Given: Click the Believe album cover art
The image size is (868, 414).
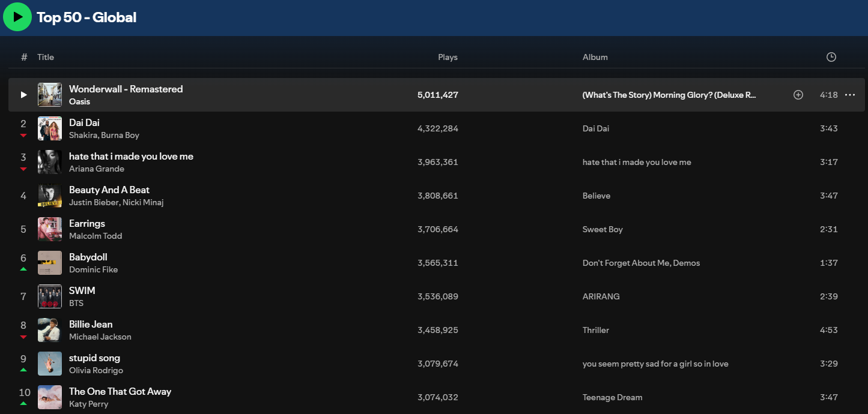Looking at the screenshot, I should click(50, 196).
